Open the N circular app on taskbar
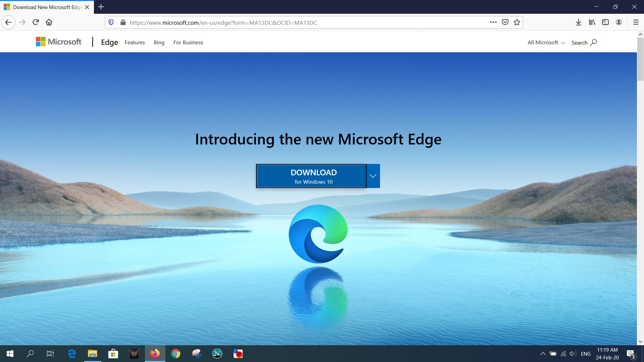The height and width of the screenshot is (362, 644). click(x=217, y=354)
